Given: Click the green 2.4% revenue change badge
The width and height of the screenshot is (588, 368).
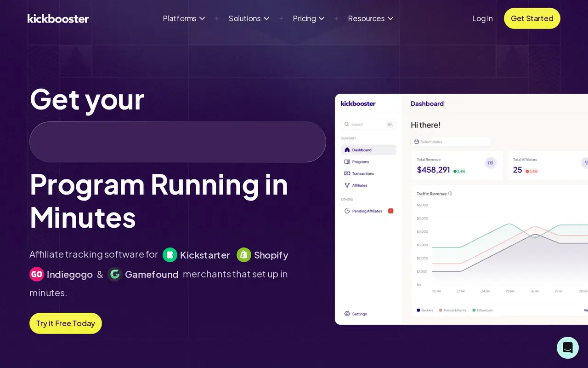Looking at the screenshot, I should [x=459, y=171].
